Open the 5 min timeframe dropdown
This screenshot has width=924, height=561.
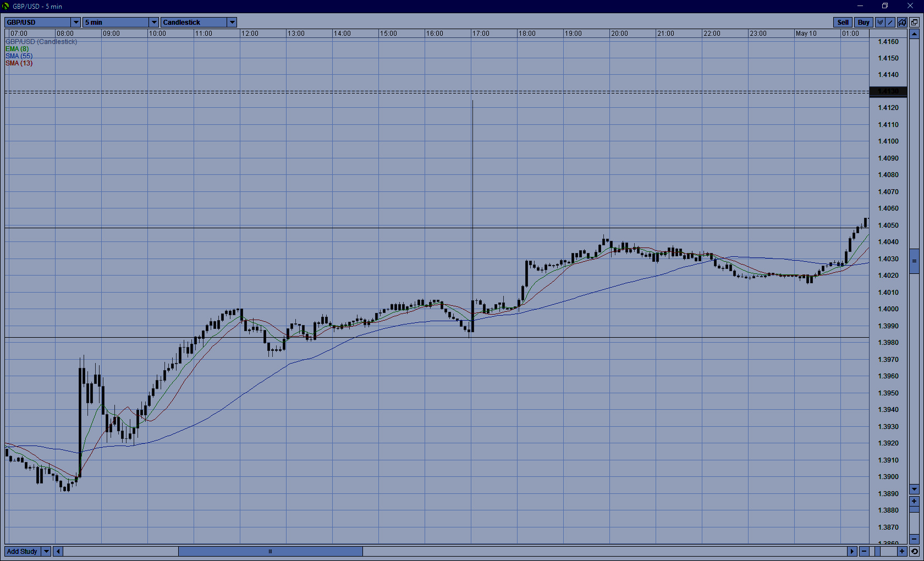(x=154, y=23)
